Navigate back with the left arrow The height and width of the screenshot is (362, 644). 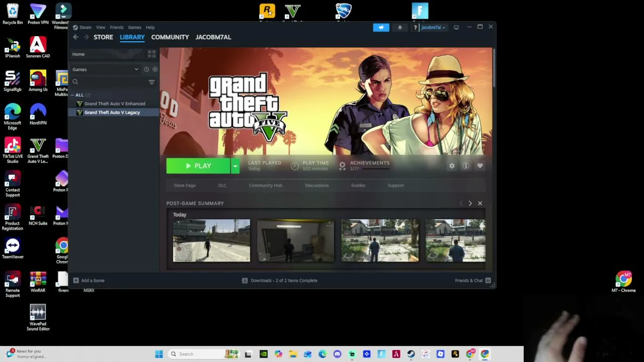[75, 37]
